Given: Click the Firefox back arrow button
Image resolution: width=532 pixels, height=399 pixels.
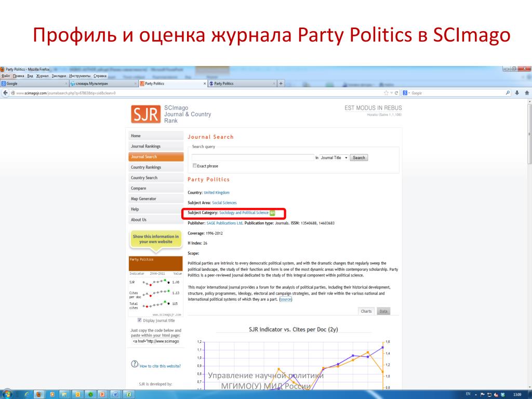Looking at the screenshot, I should [5, 92].
